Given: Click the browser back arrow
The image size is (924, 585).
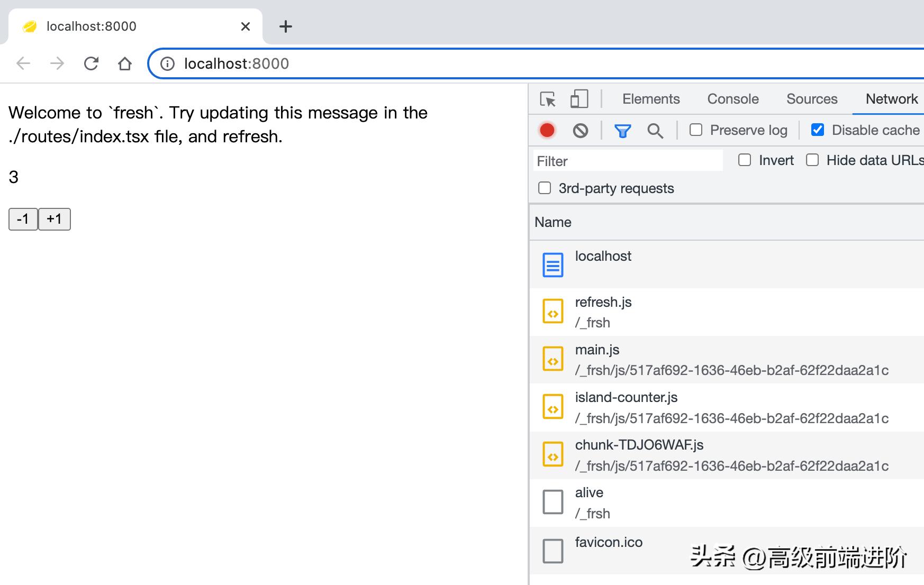Looking at the screenshot, I should [x=23, y=63].
